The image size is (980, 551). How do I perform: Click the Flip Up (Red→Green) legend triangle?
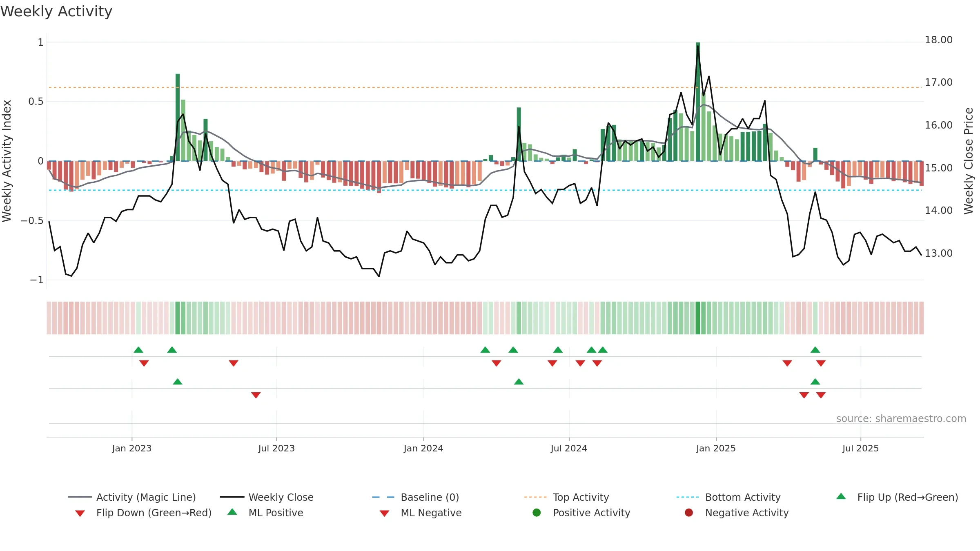[x=841, y=496]
